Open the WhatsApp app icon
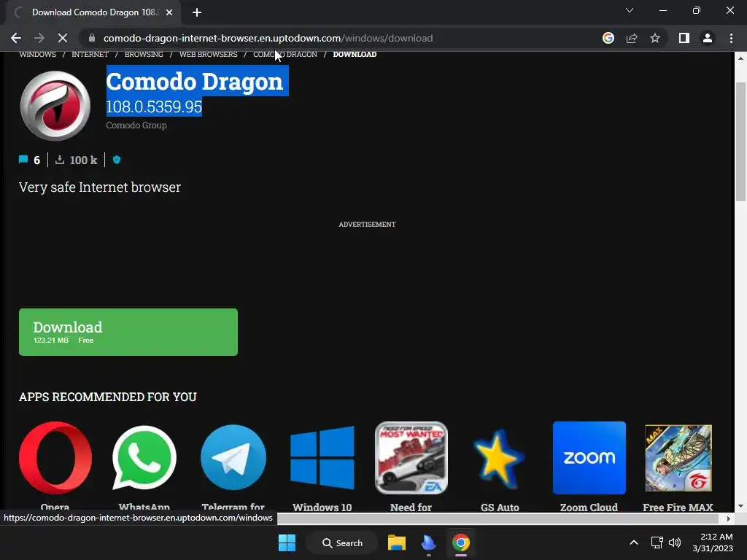Screen dimensions: 747x560 coord(144,458)
